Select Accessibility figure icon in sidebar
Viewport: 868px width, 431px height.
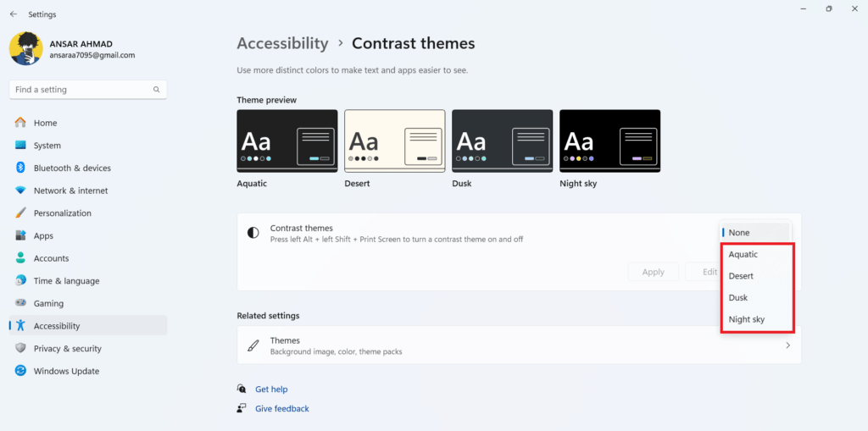point(20,326)
